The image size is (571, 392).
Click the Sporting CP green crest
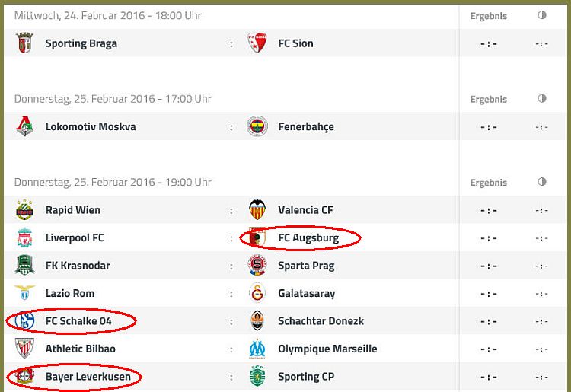pyautogui.click(x=257, y=376)
